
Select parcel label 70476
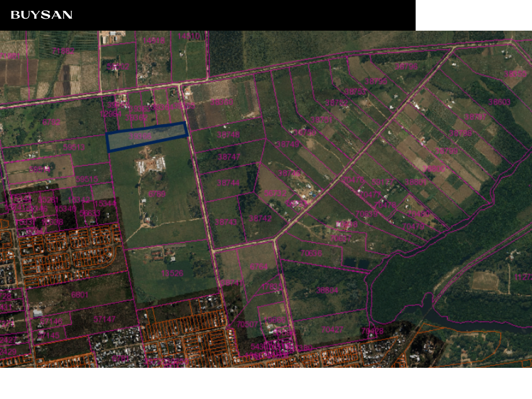click(354, 180)
